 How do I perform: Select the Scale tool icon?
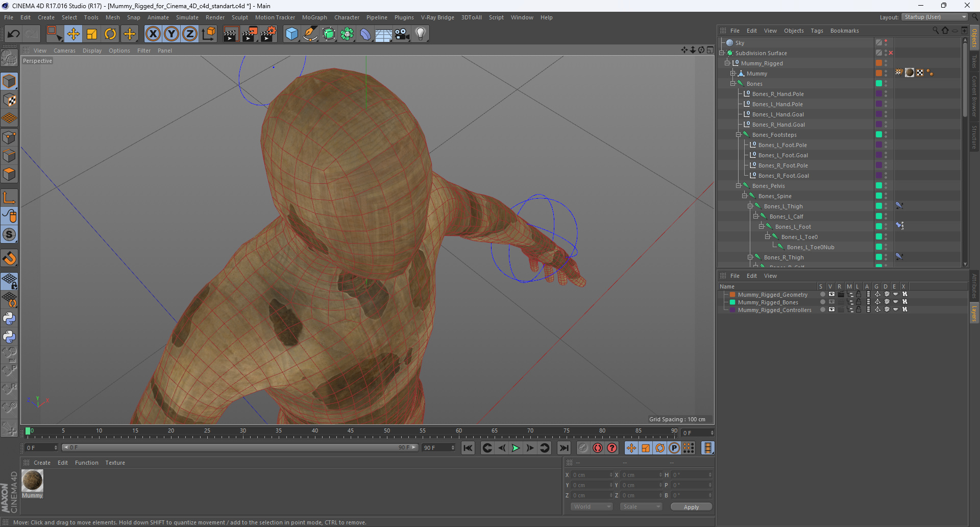point(92,34)
